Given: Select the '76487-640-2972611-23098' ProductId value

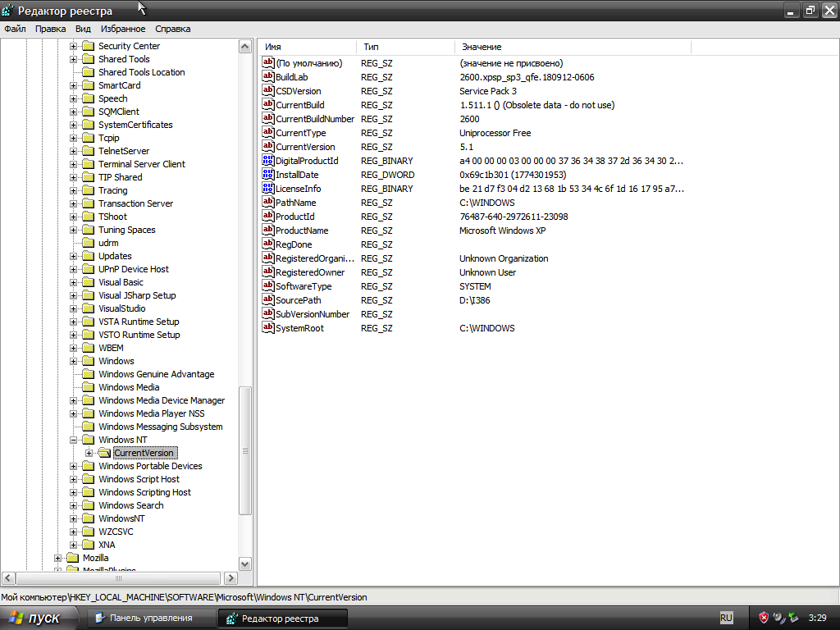Looking at the screenshot, I should click(514, 217).
